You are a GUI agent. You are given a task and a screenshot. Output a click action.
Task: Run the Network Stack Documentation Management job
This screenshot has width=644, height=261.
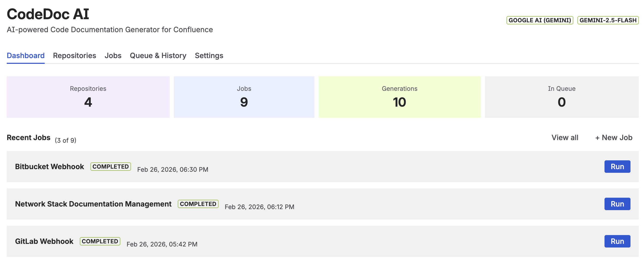point(617,204)
